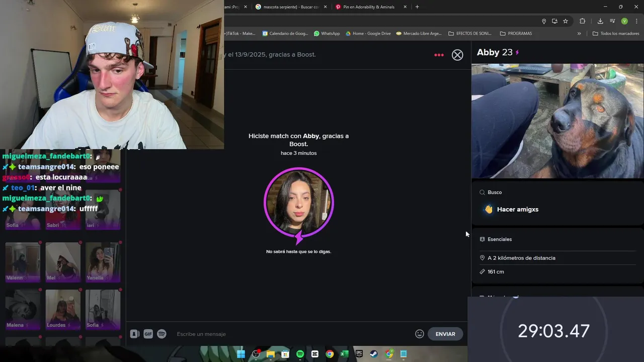
Task: Click the install app icon in address bar
Action: point(554,21)
